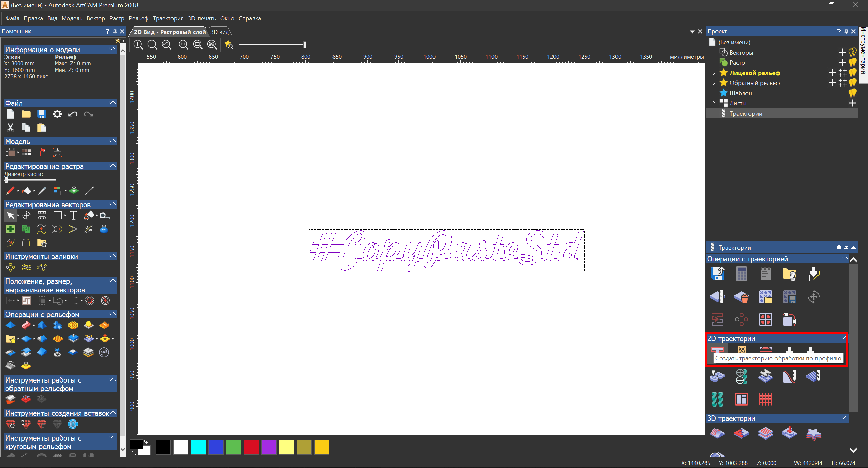Screen dimensions: 868x468
Task: Collapse the Редактирование векторов section
Action: point(113,204)
